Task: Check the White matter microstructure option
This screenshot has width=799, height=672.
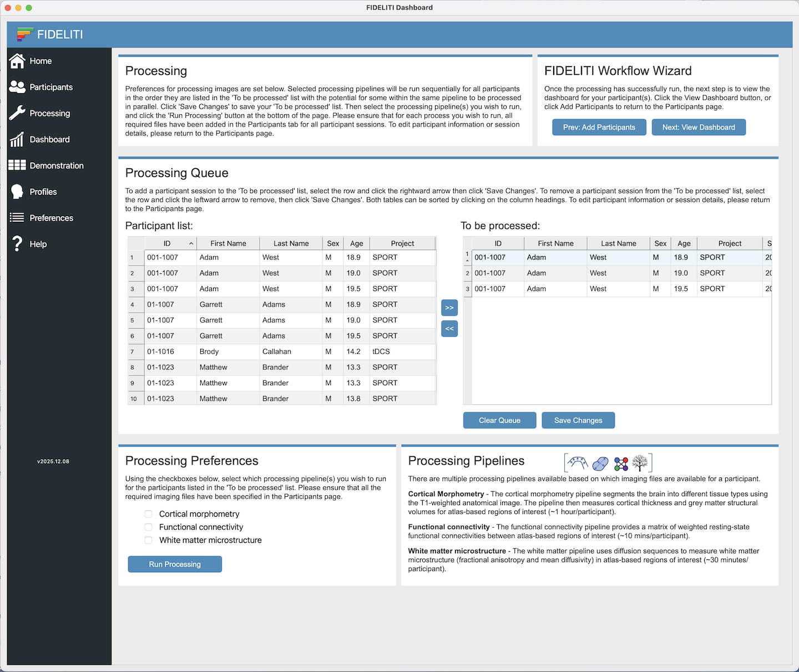Action: tap(148, 540)
